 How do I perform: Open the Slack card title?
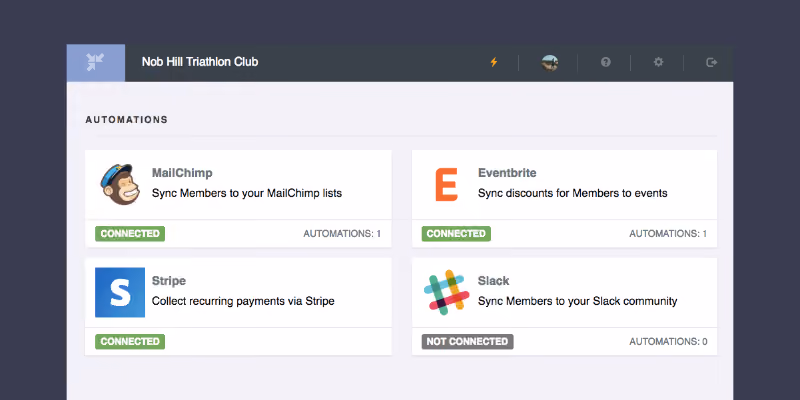click(493, 281)
